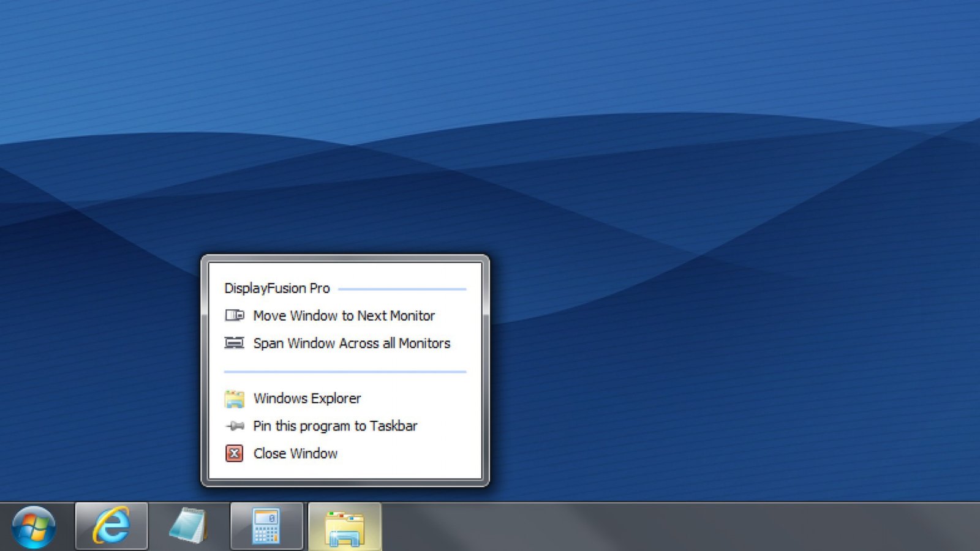Click the red X icon beside Close Window
This screenshot has height=551, width=980.
click(234, 454)
